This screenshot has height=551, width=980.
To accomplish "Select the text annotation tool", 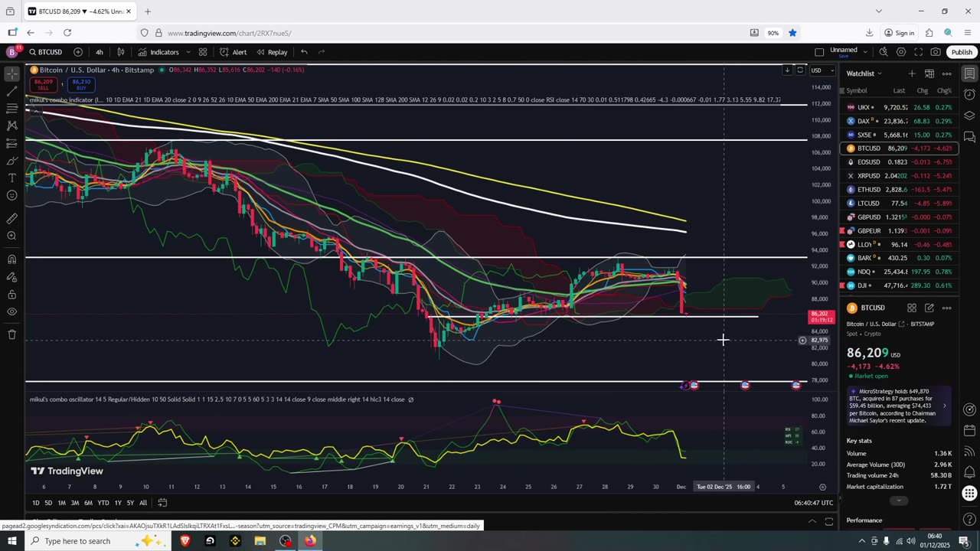I will (12, 178).
